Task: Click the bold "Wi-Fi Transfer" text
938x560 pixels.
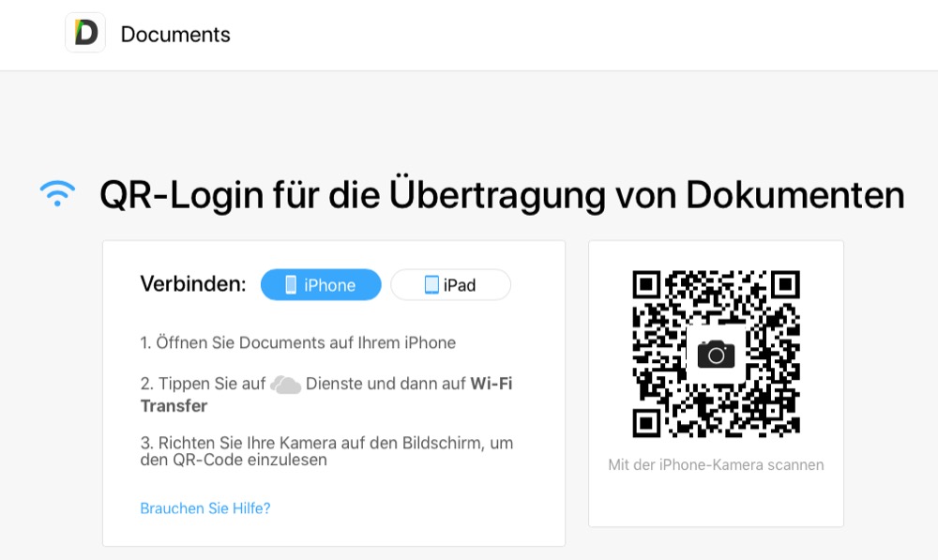Action: [x=491, y=384]
